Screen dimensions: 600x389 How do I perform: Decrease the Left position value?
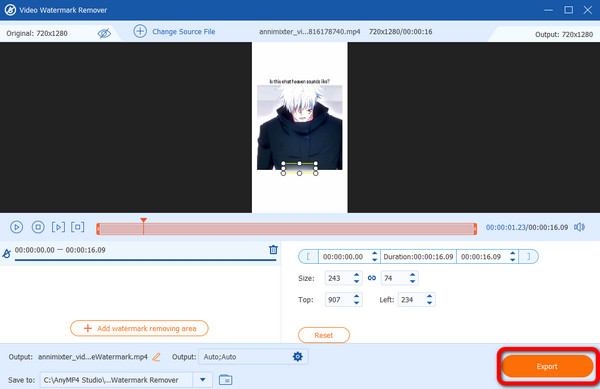coord(429,303)
